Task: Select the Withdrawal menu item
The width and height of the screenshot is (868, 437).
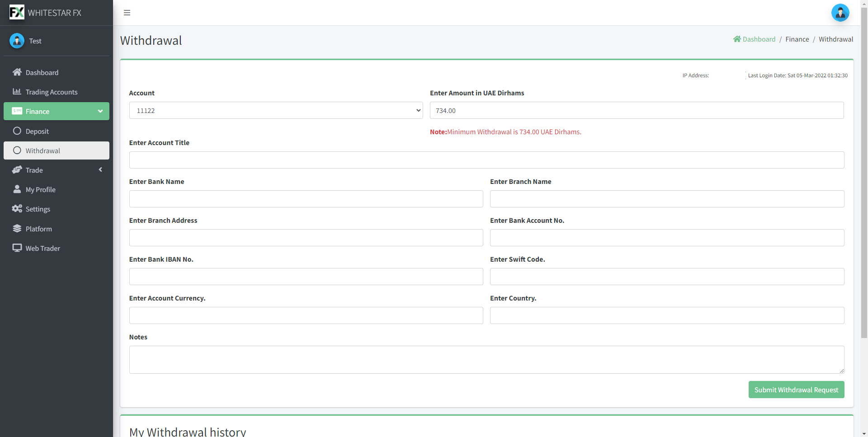Action: coord(57,150)
